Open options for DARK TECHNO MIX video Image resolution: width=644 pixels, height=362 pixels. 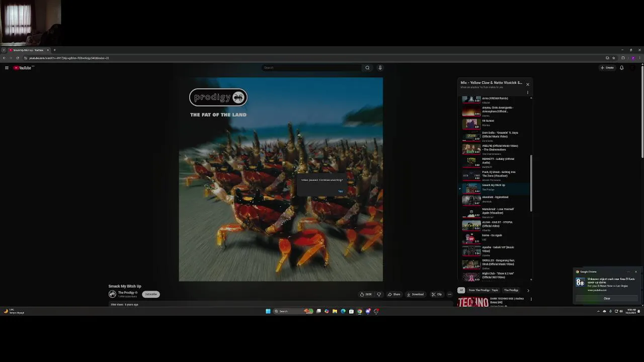(531, 299)
